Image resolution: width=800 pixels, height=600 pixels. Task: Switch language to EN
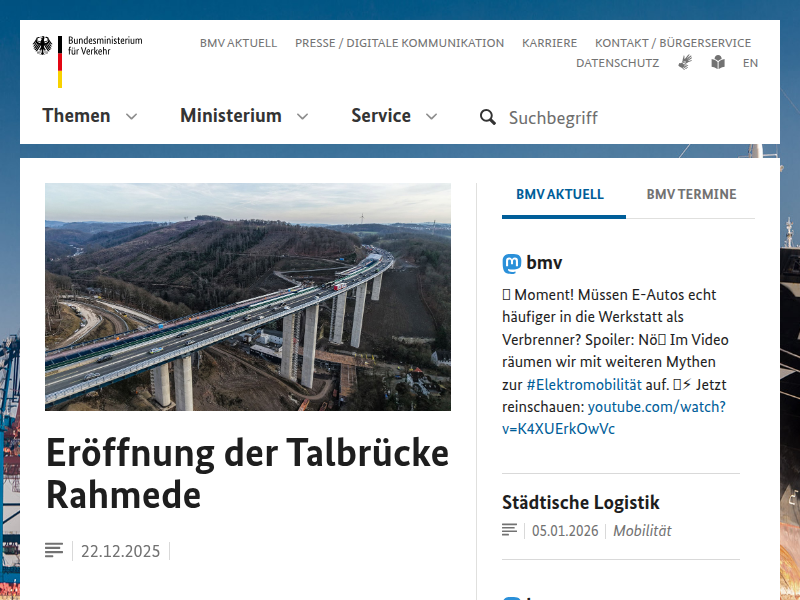[x=750, y=63]
